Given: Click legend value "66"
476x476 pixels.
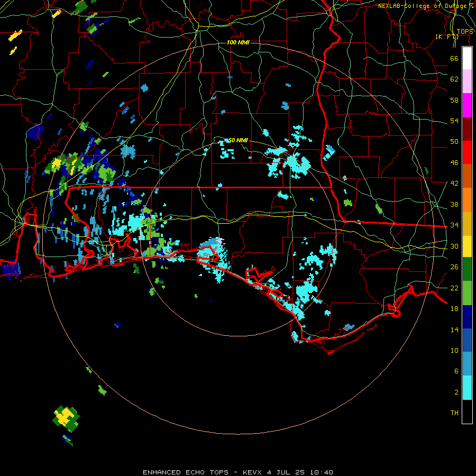Looking at the screenshot, I should [x=454, y=58].
